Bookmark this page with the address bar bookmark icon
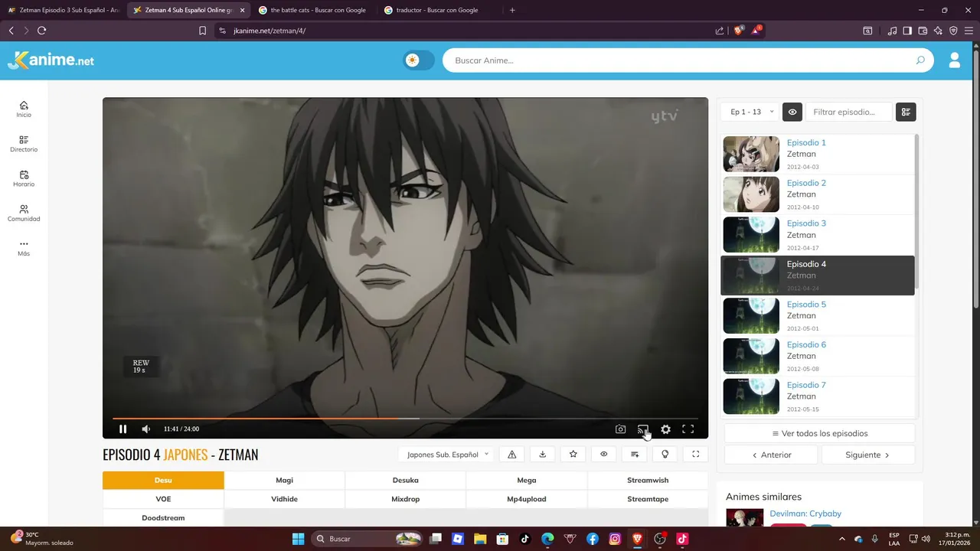 point(202,31)
